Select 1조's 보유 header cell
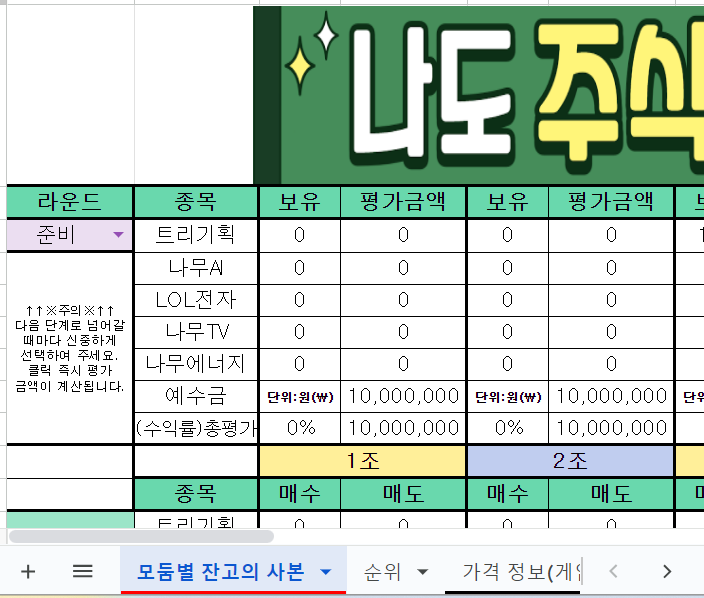The width and height of the screenshot is (704, 598). click(x=299, y=202)
